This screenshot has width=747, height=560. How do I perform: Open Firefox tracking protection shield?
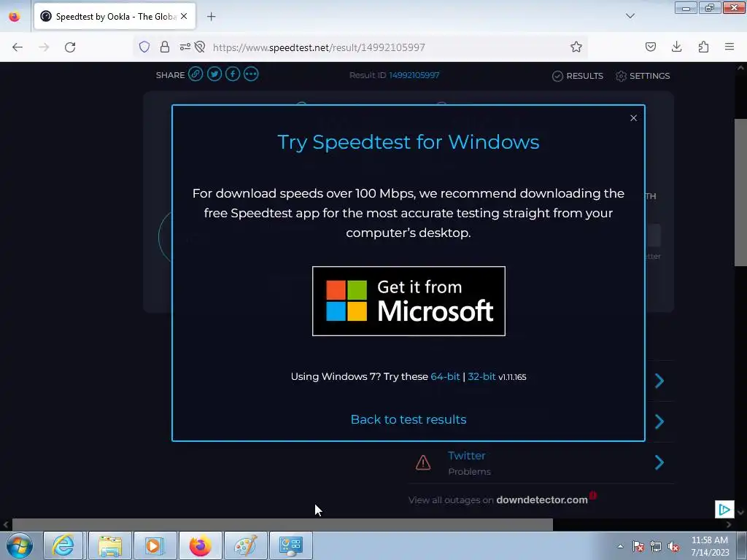(144, 47)
